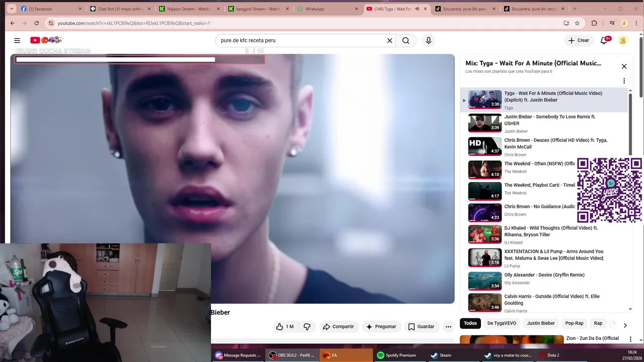Play Chris Brown - Deuces in playlist
This screenshot has width=644, height=362.
(543, 146)
